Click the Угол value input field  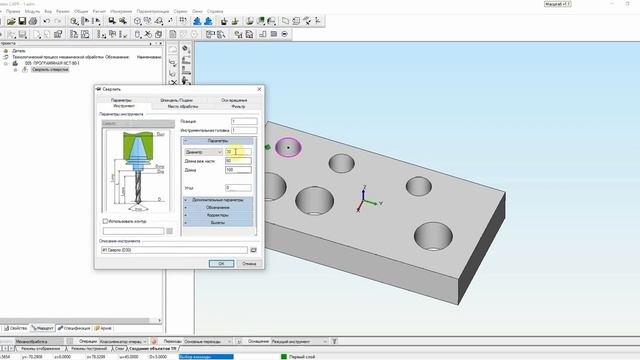(238, 188)
